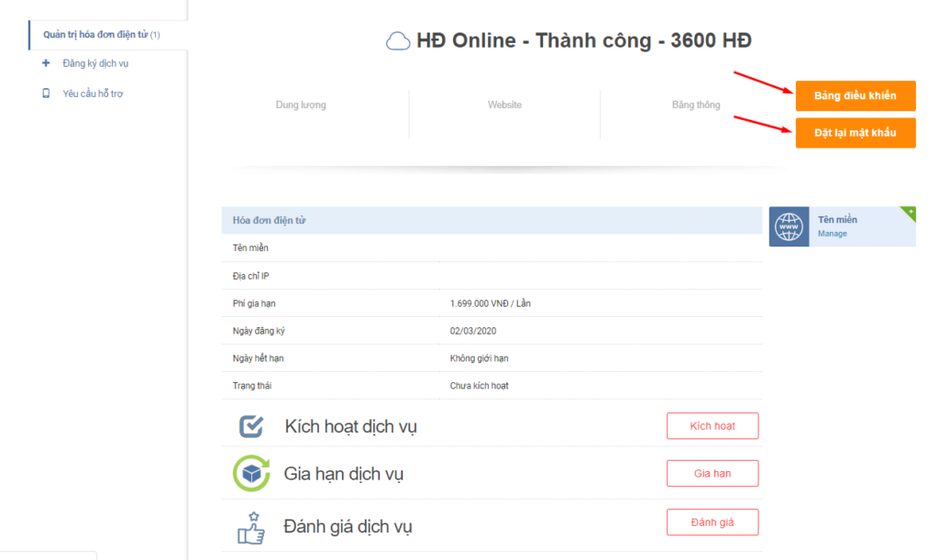The image size is (939, 560).
Task: Switch to the Dung lượng tab
Action: point(303,104)
